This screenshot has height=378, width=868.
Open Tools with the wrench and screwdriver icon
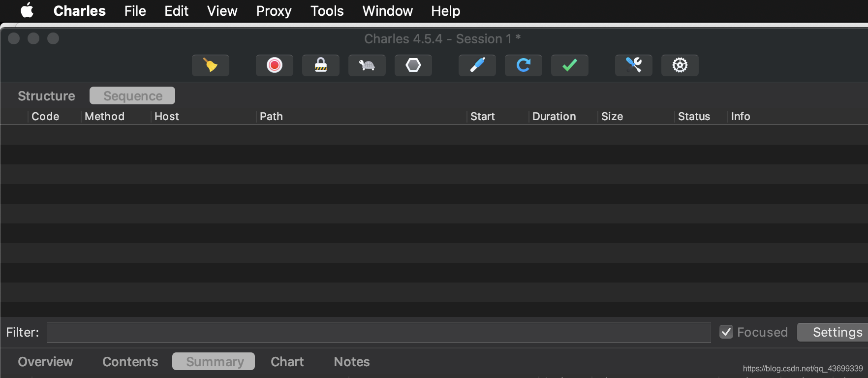[634, 65]
